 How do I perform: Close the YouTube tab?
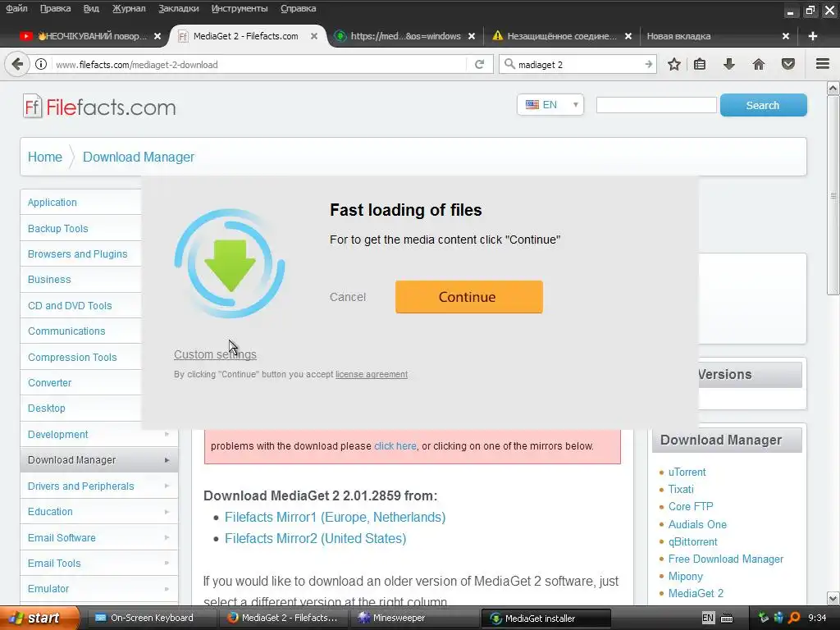pyautogui.click(x=157, y=36)
